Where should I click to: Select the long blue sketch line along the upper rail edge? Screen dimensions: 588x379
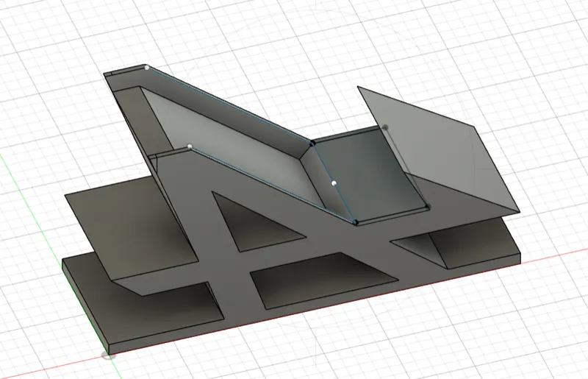(229, 105)
